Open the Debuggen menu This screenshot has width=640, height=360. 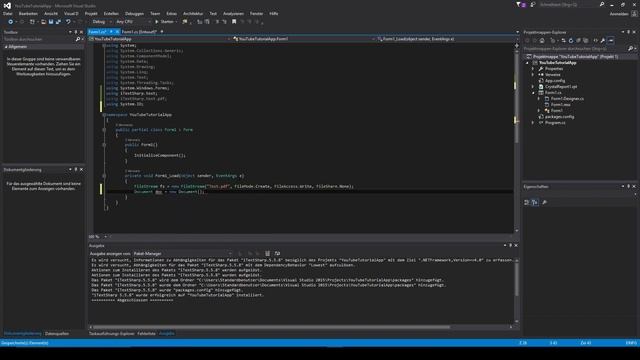coord(134,13)
